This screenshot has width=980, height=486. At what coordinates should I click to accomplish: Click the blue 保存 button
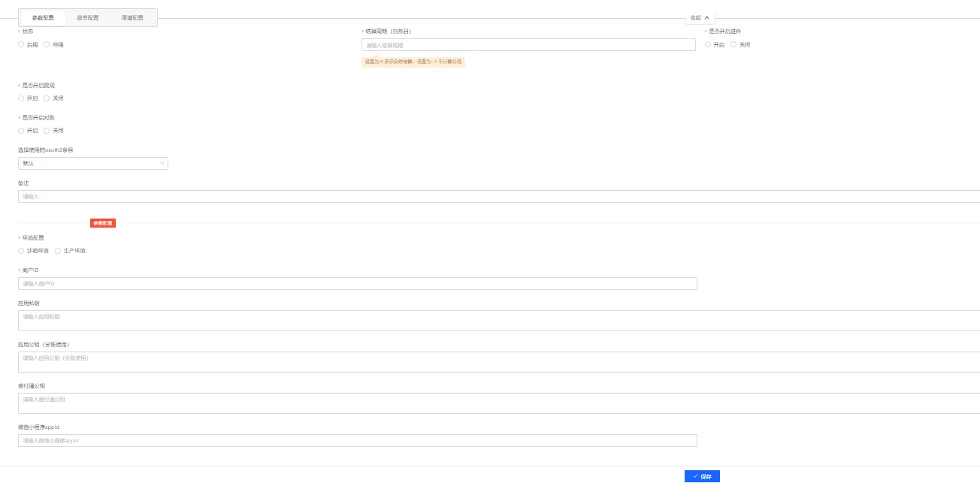[x=702, y=476]
